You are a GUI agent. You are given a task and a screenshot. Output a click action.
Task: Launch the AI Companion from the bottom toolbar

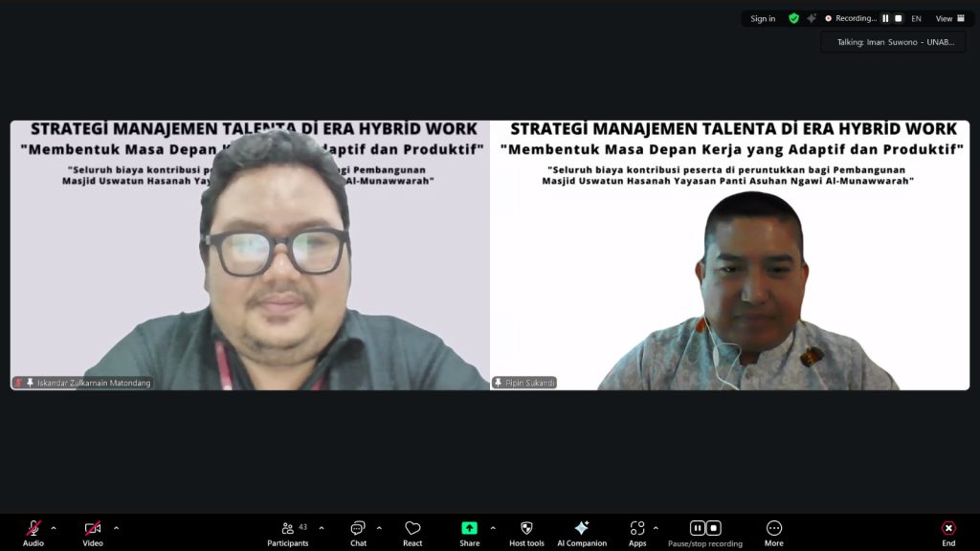click(x=581, y=529)
